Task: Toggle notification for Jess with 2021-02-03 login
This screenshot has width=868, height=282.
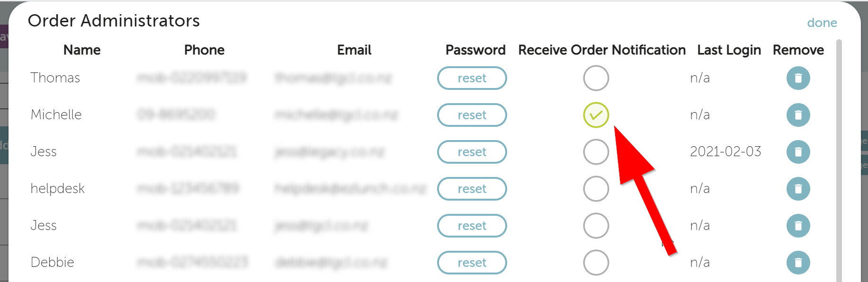Action: point(596,152)
